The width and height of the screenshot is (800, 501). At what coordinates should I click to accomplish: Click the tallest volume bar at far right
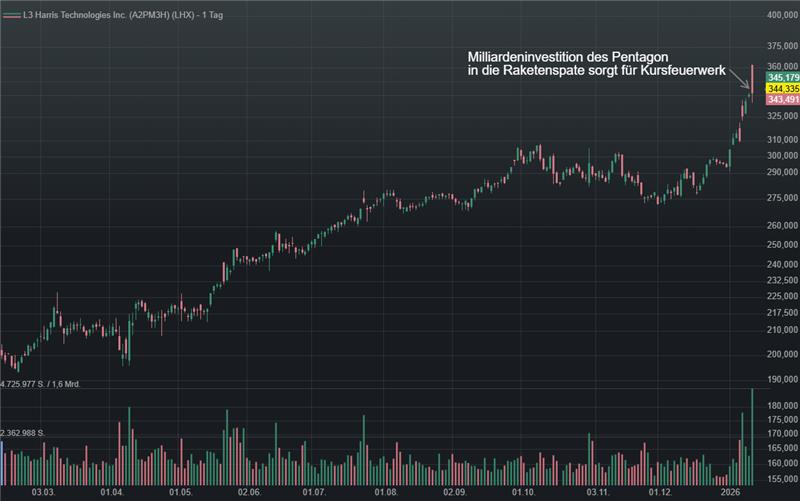(x=752, y=437)
